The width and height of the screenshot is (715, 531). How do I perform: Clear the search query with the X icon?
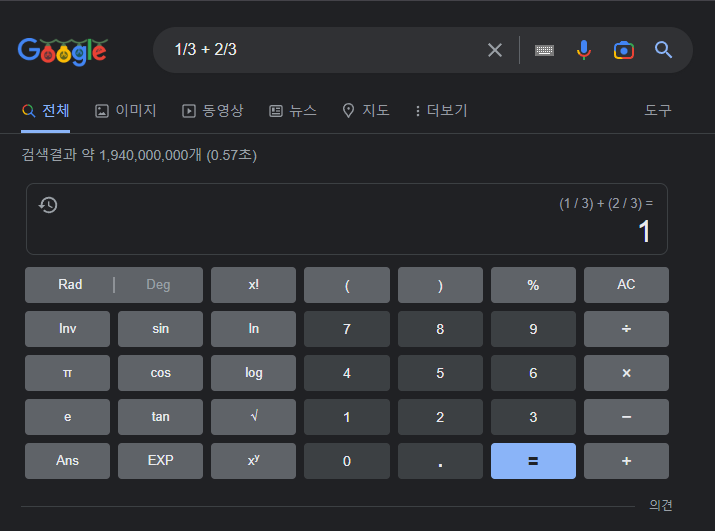point(495,50)
